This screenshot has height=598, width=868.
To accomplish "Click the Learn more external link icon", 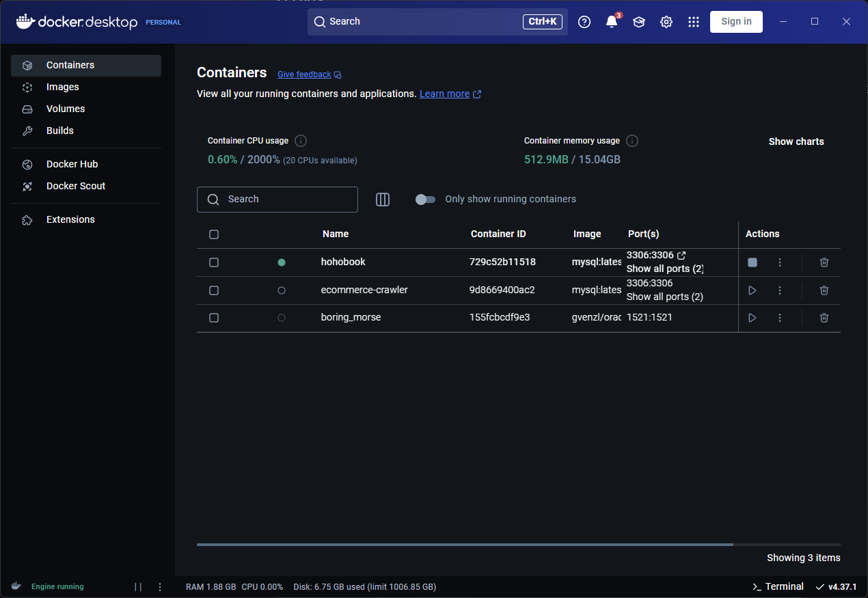I will pyautogui.click(x=477, y=94).
